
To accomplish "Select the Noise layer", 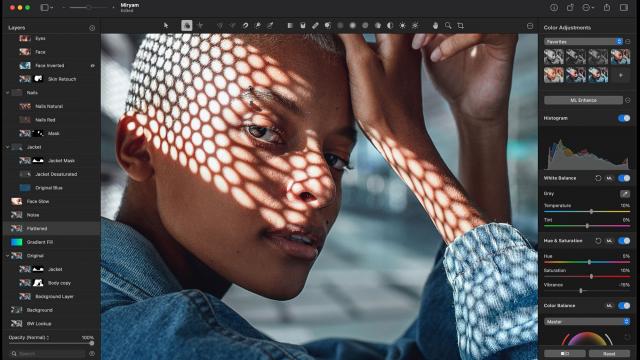I will [51, 215].
